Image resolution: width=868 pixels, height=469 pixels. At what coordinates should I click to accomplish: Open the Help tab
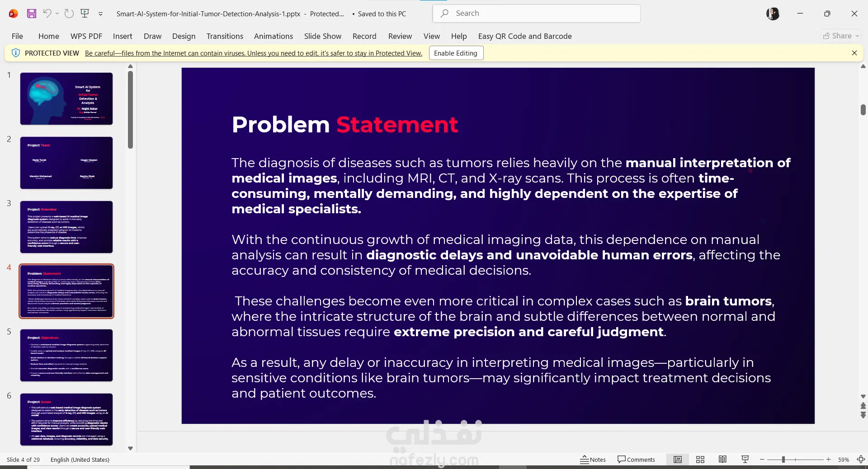459,36
